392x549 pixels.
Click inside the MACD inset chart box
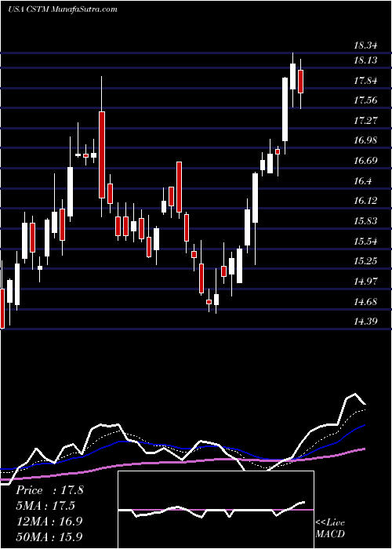(x=216, y=510)
